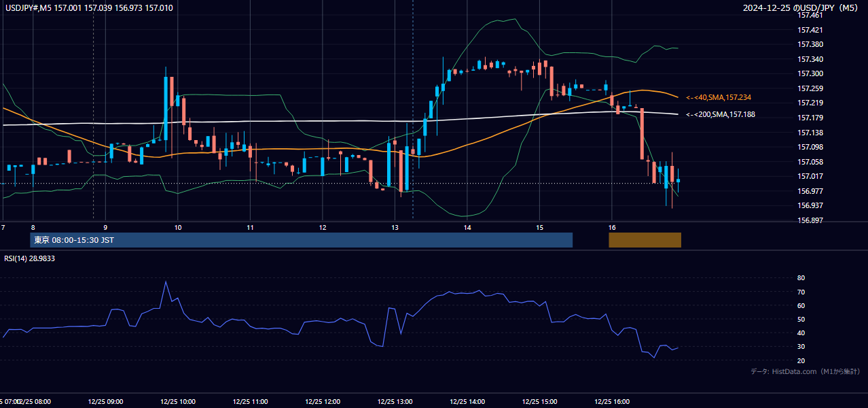
Task: Click RSI scale label 30
Action: click(x=801, y=347)
